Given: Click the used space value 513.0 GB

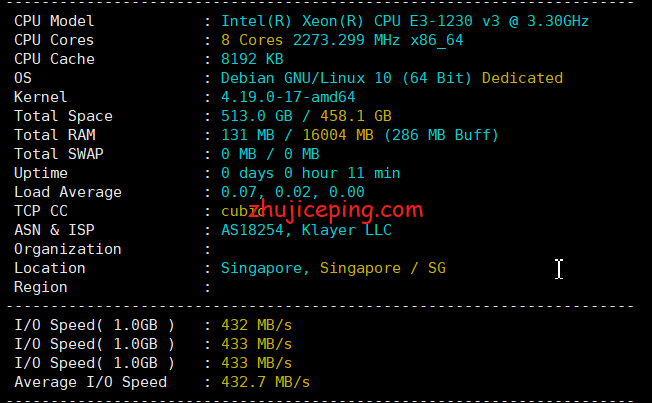Looking at the screenshot, I should (257, 116).
